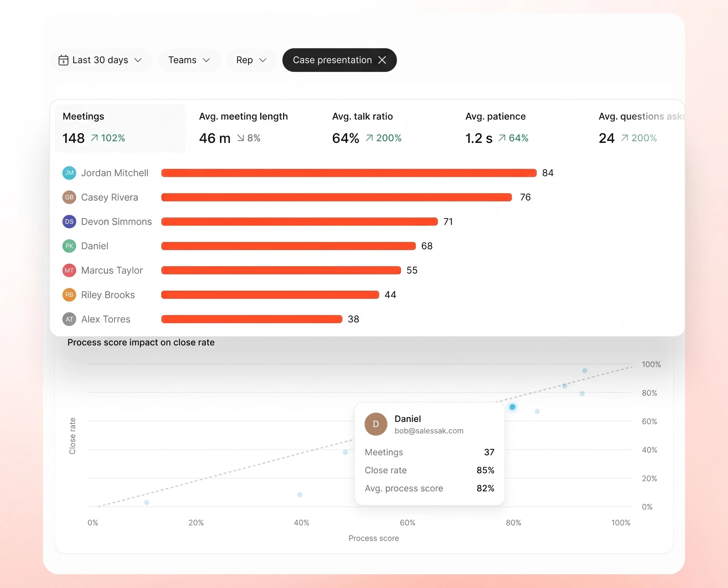Click Devon Simmons' bar showing 71
Screen dimensions: 728x588
point(299,222)
